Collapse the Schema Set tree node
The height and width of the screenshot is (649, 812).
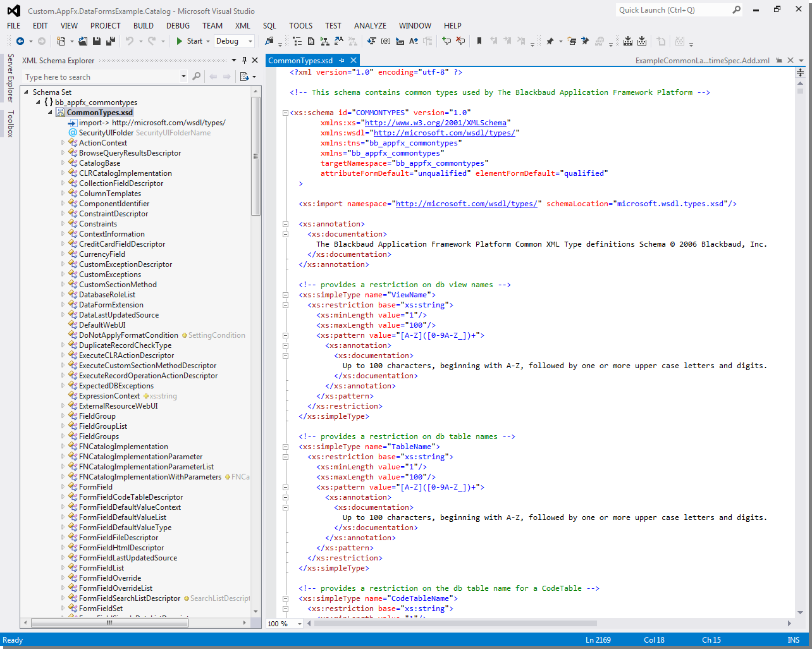27,92
